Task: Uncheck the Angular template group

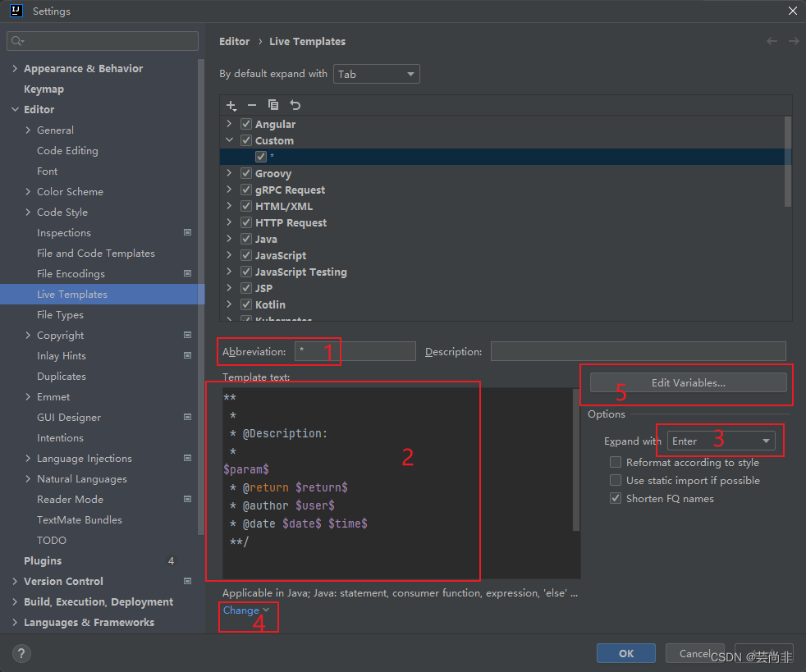Action: pyautogui.click(x=246, y=124)
